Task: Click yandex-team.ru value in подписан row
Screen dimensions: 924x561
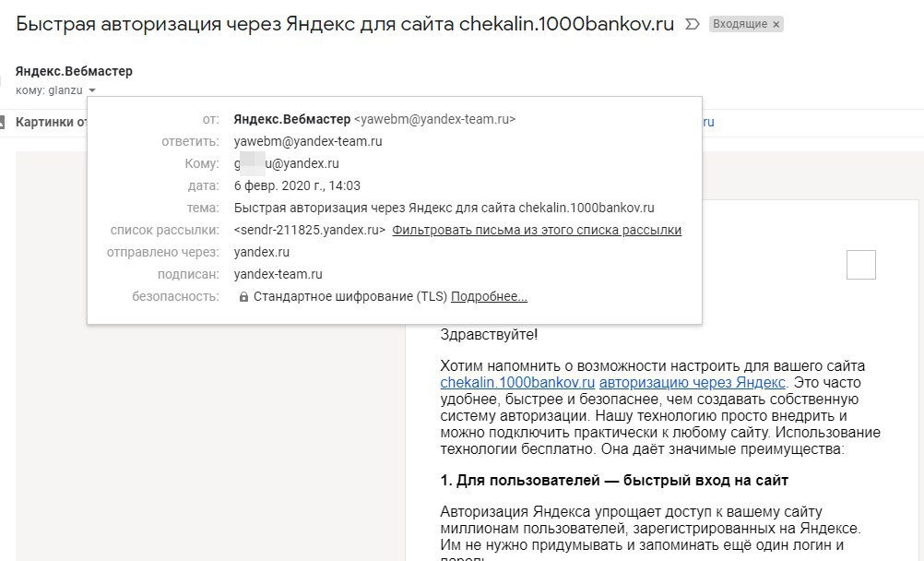Action: tap(278, 274)
